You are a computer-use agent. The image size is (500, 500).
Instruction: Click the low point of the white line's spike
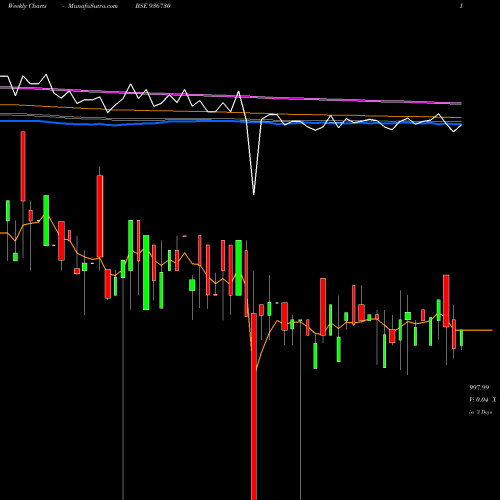pyautogui.click(x=254, y=193)
